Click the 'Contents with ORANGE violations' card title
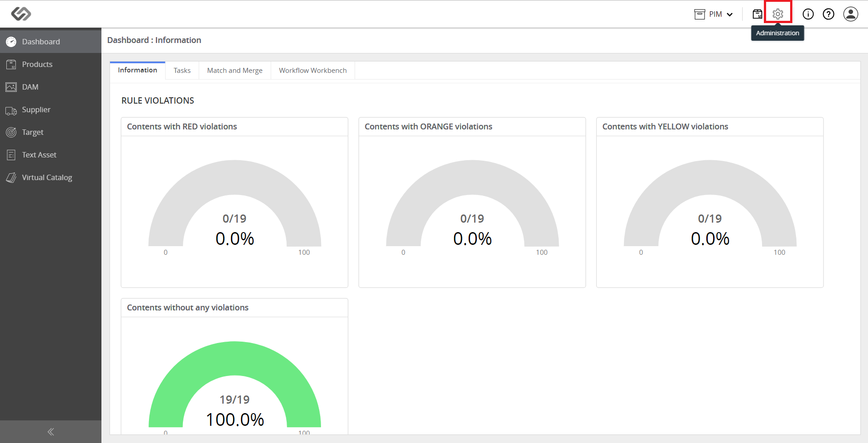This screenshot has height=443, width=868. click(428, 127)
